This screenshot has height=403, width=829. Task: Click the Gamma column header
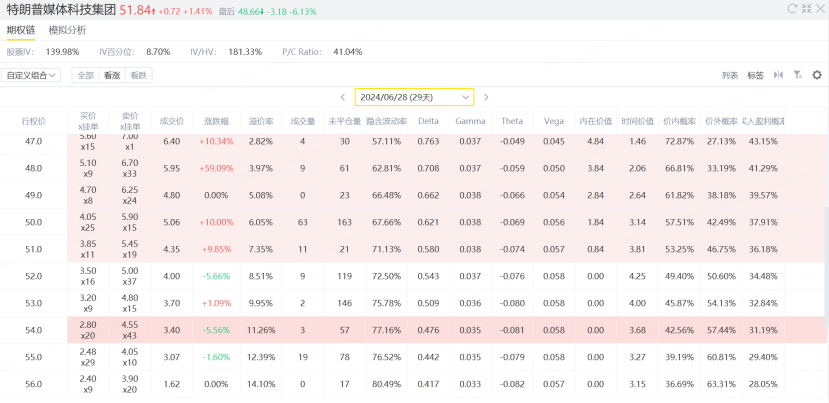click(x=470, y=121)
